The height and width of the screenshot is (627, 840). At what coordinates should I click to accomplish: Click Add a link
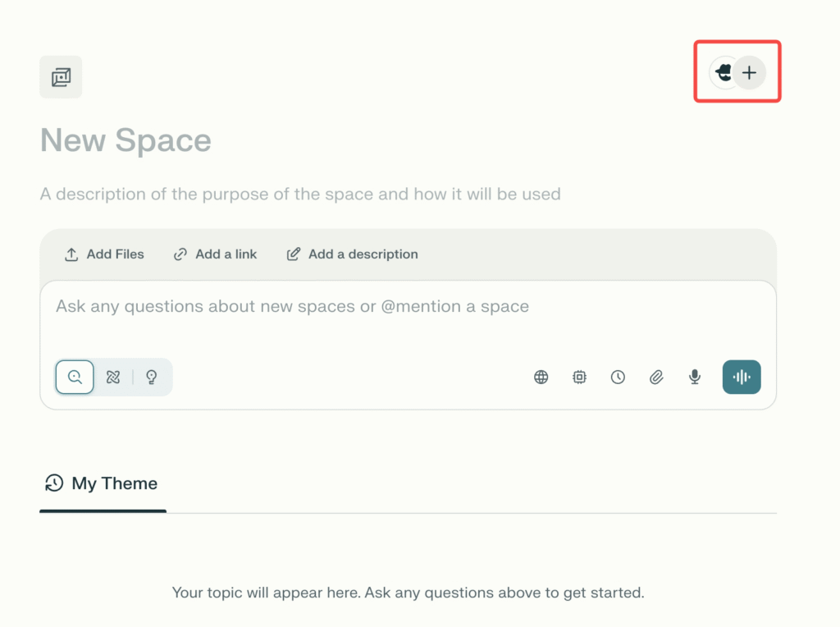[216, 254]
